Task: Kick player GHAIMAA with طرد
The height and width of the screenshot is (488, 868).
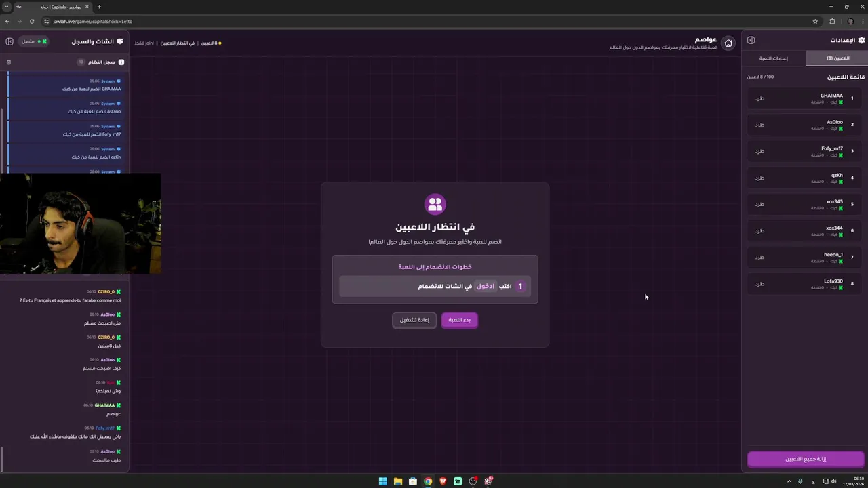Action: [760, 98]
